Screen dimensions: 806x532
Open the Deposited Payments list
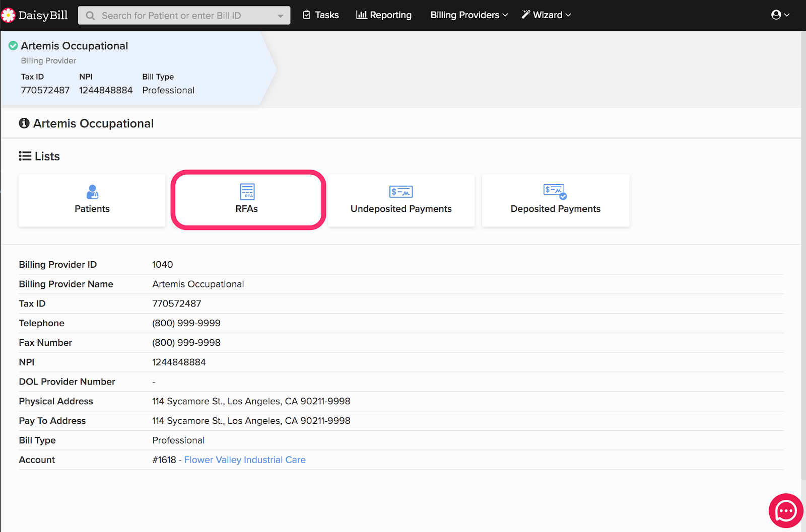click(x=556, y=200)
